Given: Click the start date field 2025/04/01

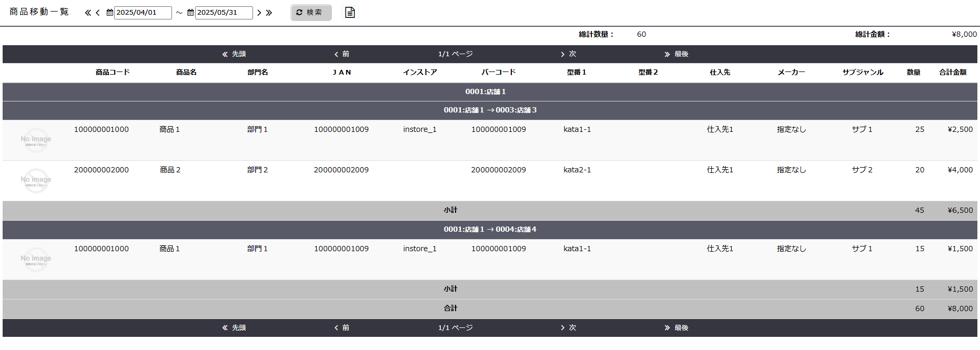Looking at the screenshot, I should 143,13.
